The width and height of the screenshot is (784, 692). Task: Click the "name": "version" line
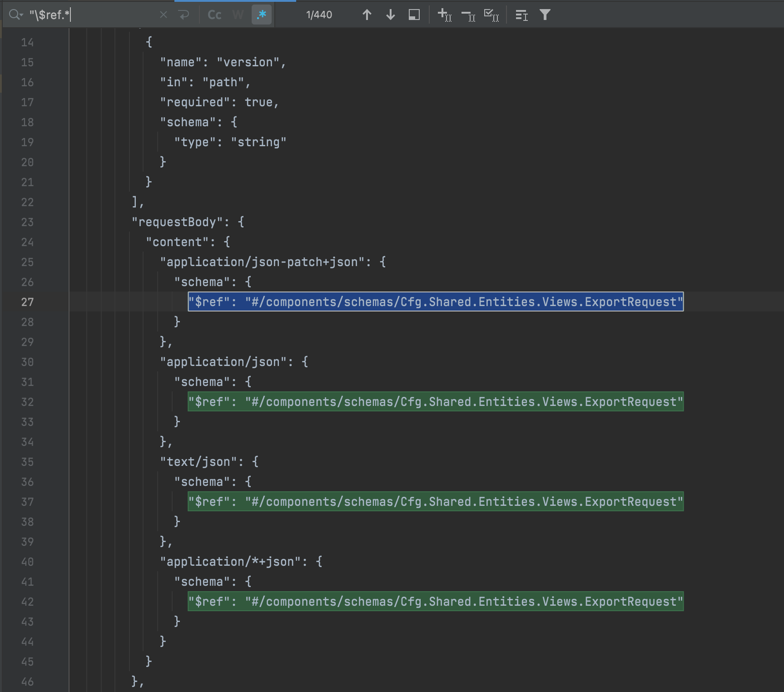pos(223,62)
